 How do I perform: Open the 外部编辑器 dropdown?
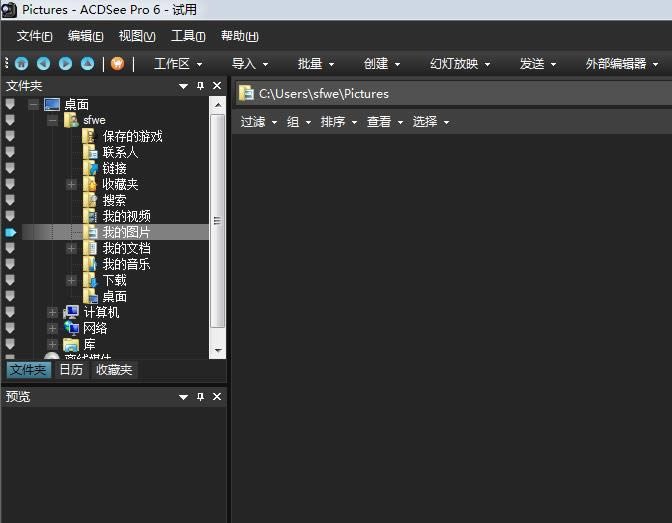click(x=622, y=64)
